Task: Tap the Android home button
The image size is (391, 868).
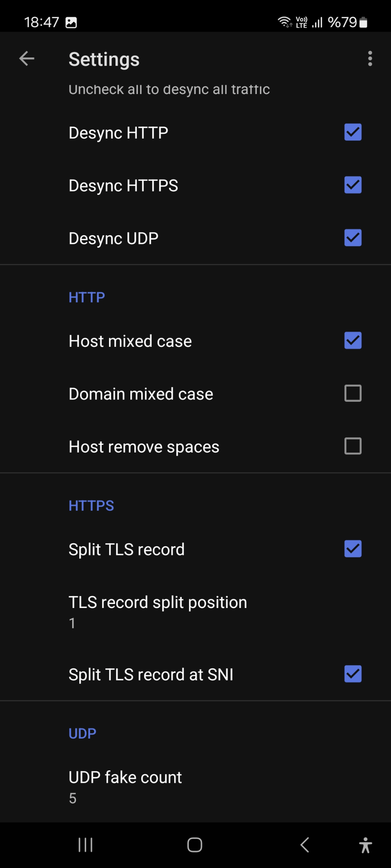Action: click(195, 845)
